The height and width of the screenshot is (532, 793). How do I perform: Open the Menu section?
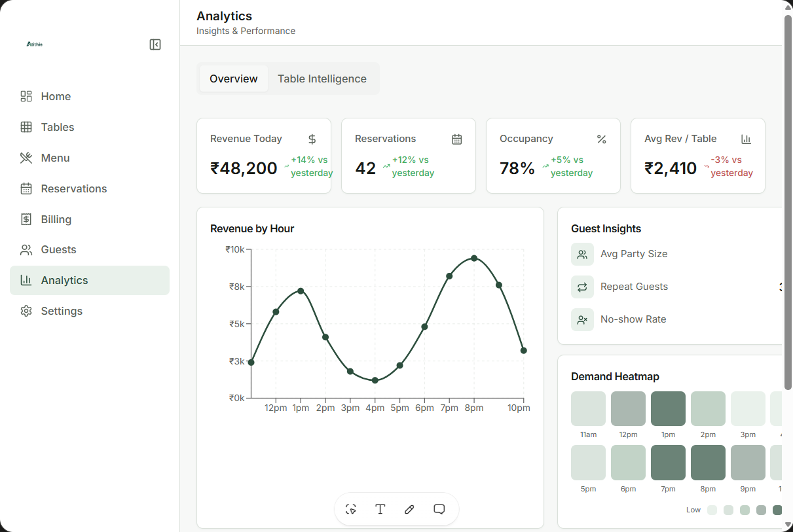point(90,158)
